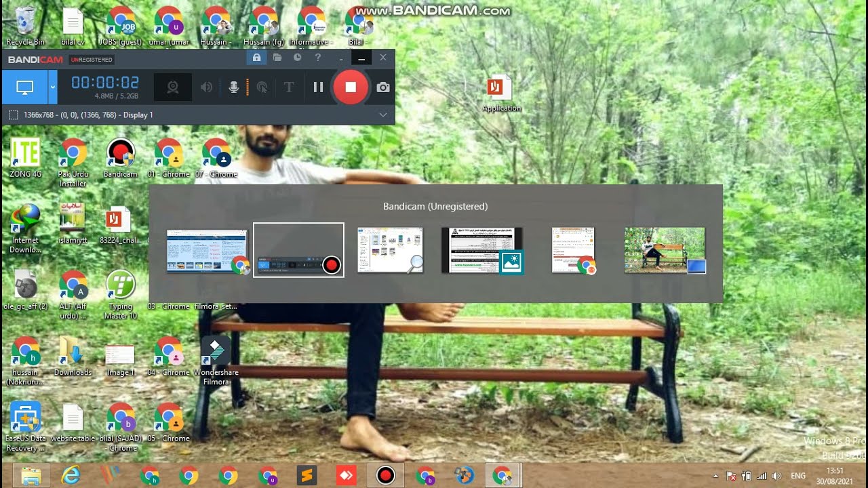Open 05 - Chrome desktop shortcut
This screenshot has width=868, height=488.
[x=168, y=423]
